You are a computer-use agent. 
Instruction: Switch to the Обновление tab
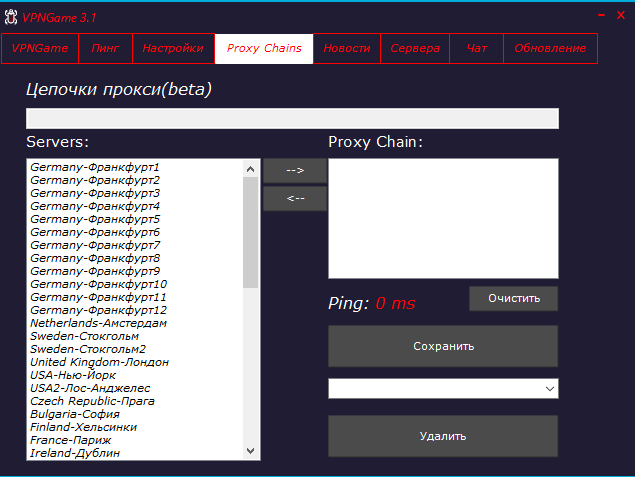[x=550, y=48]
